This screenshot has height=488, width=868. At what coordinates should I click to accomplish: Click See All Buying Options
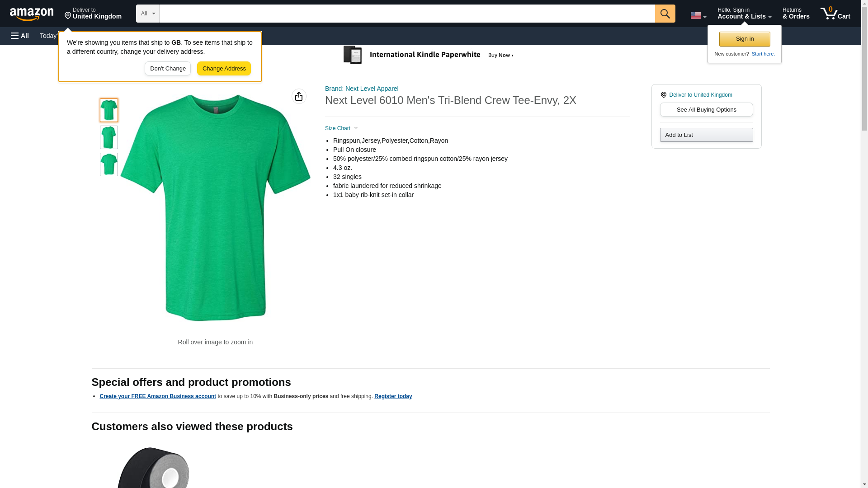click(706, 110)
